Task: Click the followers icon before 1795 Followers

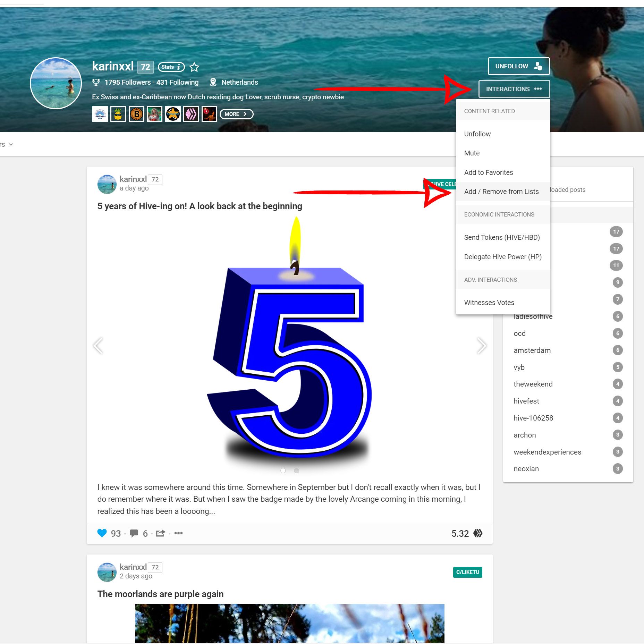Action: pos(96,82)
